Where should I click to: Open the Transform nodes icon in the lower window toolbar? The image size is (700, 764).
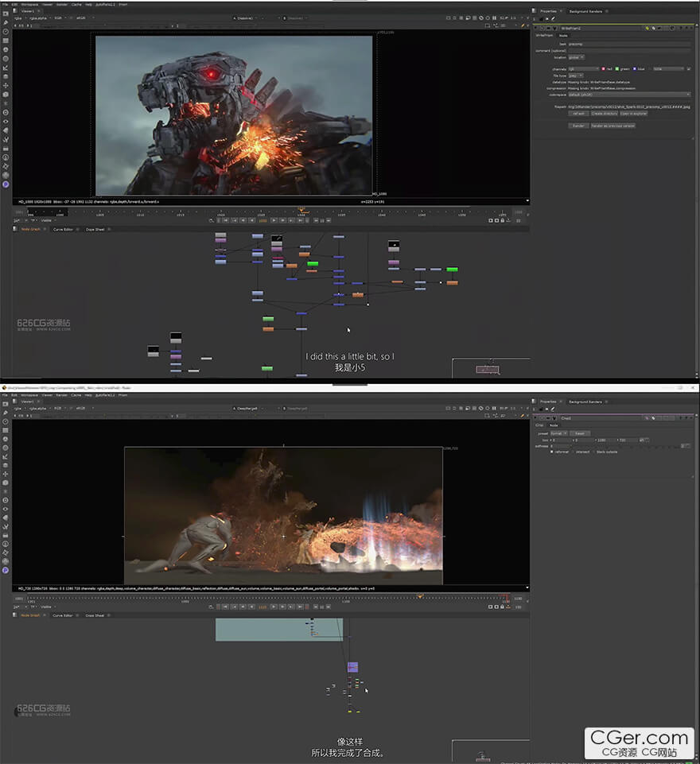tap(6, 474)
